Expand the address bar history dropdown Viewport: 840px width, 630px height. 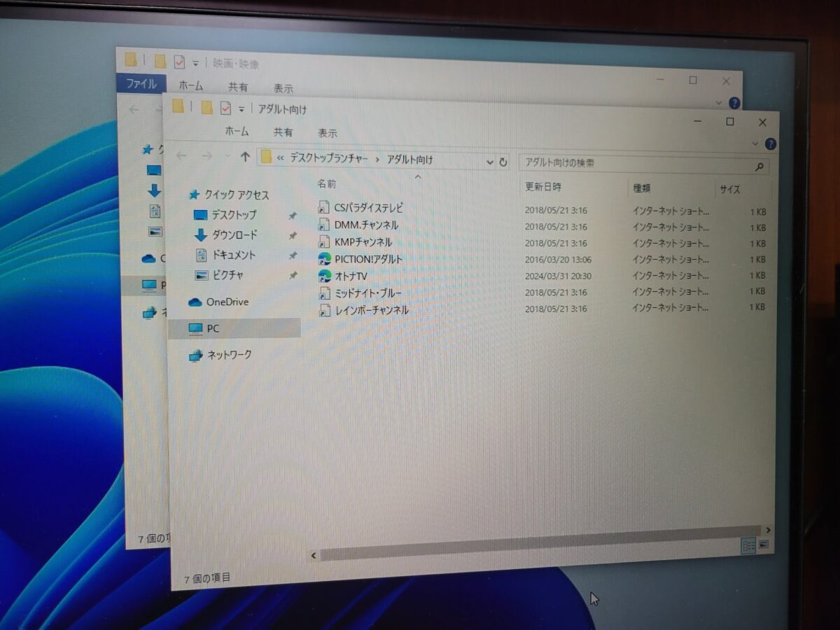[489, 162]
